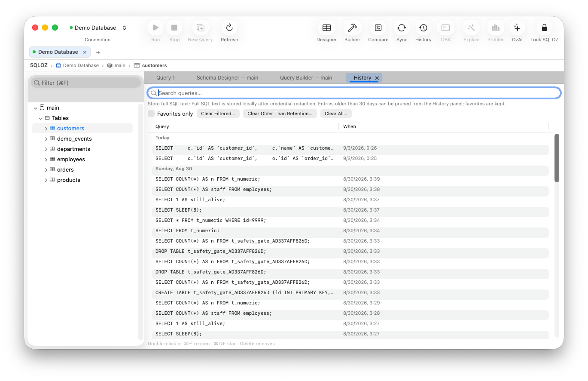Close the Demo Database connection tab
Viewport: 588px width, 381px height.
click(x=85, y=52)
